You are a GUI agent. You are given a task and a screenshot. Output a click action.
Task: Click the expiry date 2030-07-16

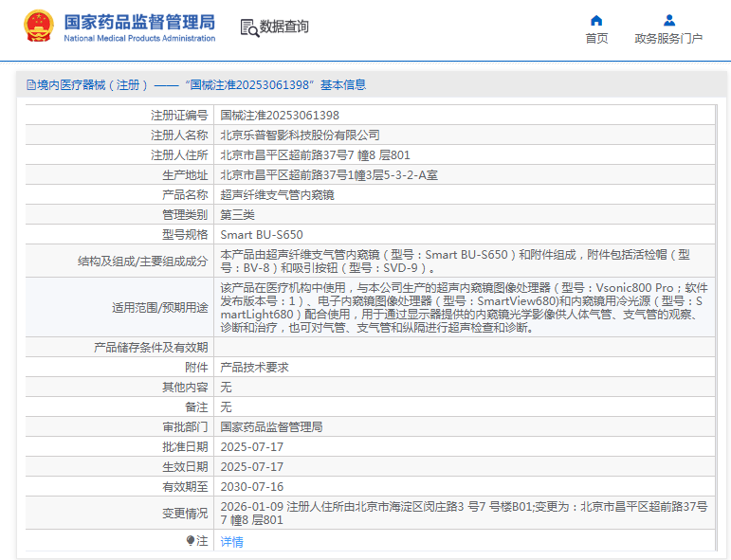(x=251, y=486)
